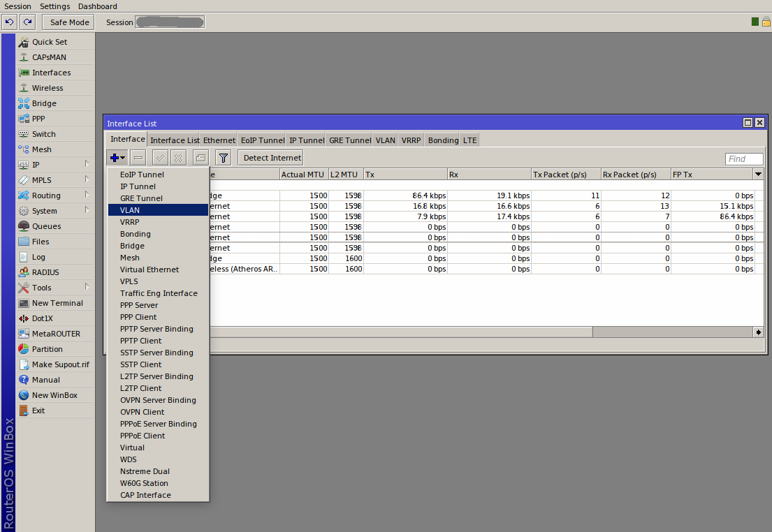Click the filter funnel icon

point(223,158)
